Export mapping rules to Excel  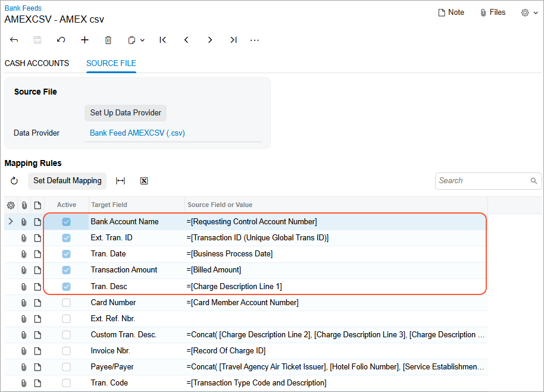(144, 181)
